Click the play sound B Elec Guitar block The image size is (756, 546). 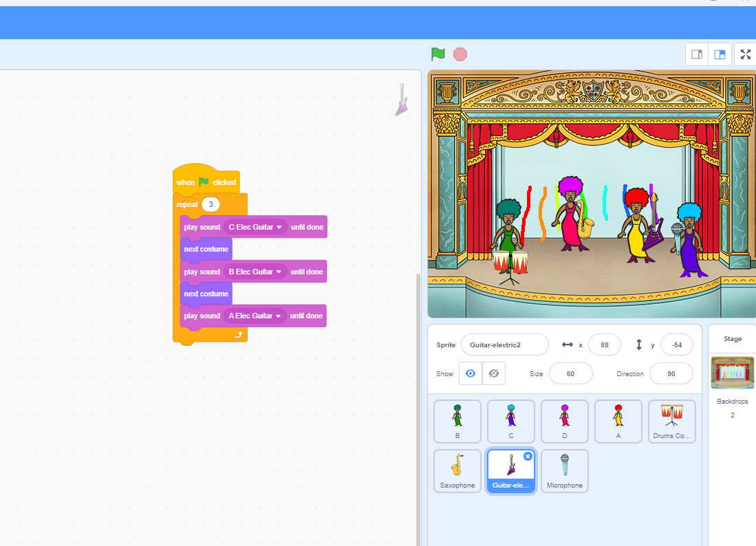pos(253,272)
